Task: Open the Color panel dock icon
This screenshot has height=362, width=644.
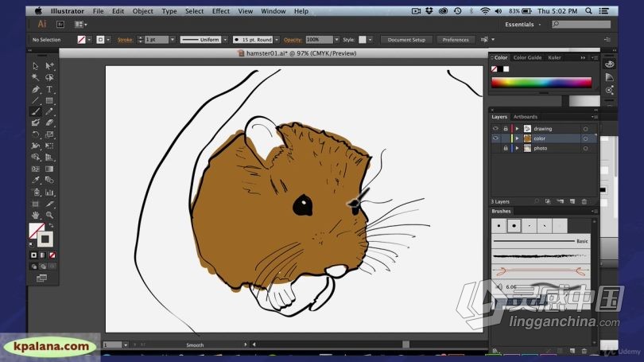Action: click(610, 64)
